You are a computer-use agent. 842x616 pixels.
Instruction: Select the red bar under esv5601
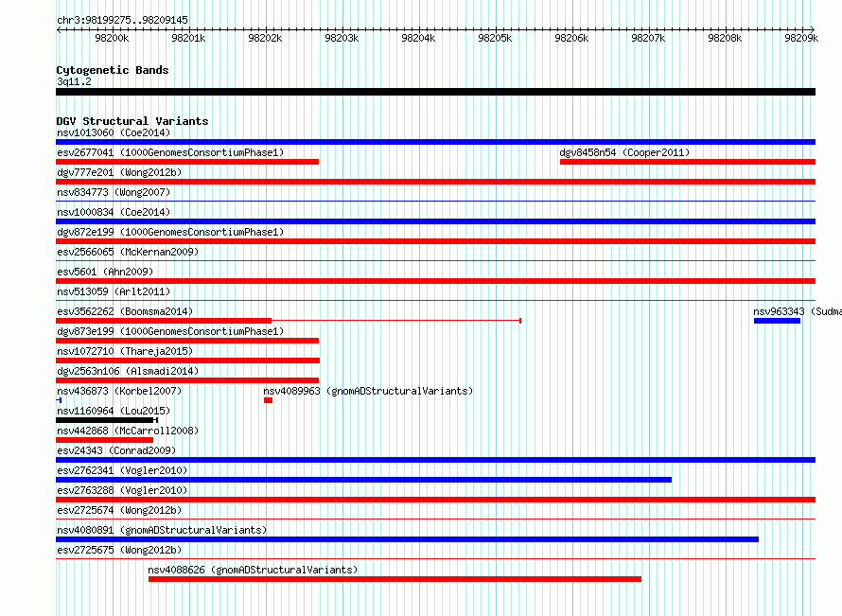(x=435, y=281)
